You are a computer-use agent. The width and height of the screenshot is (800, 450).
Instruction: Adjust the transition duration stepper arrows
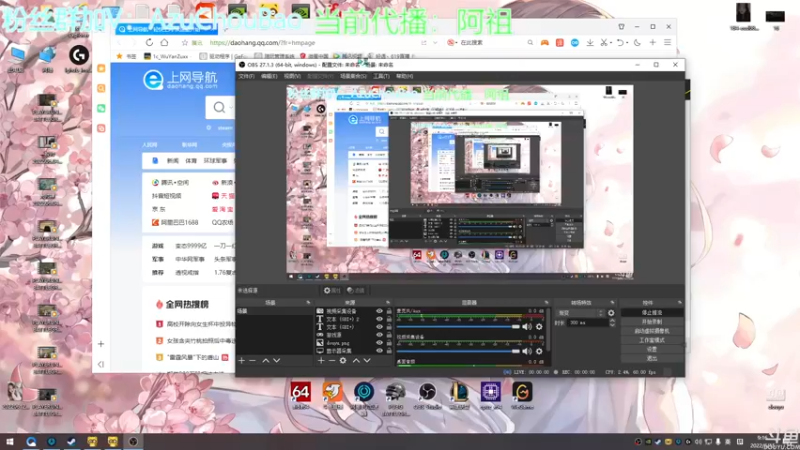point(612,322)
